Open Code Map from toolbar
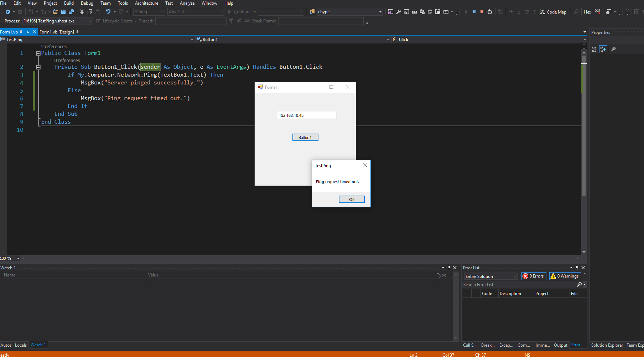 pos(553,12)
